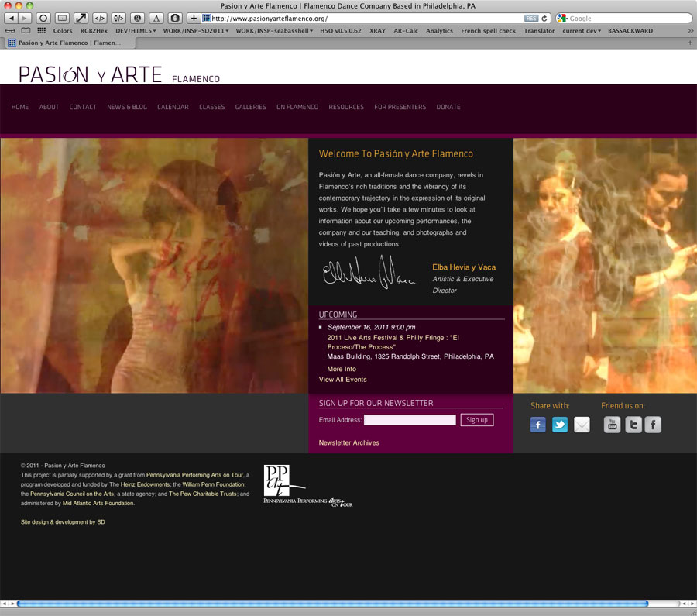Open the gray Twitter friend icon
This screenshot has width=697, height=616.
(x=633, y=425)
